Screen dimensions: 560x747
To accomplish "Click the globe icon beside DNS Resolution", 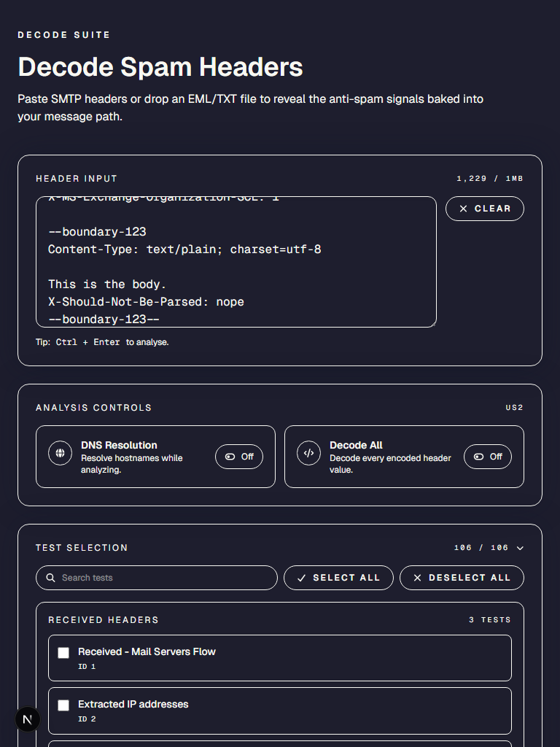I will pyautogui.click(x=60, y=453).
